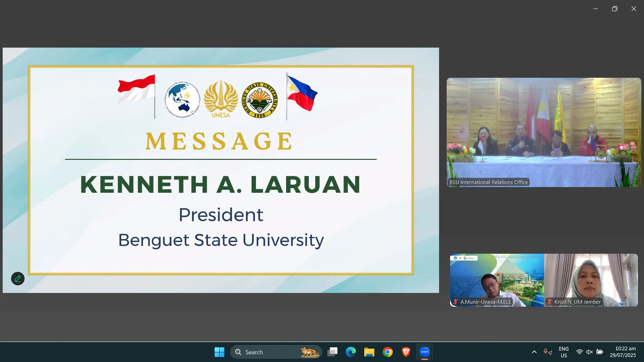This screenshot has height=362, width=644.
Task: Click the Indonesian flag on slide
Action: coord(137,96)
